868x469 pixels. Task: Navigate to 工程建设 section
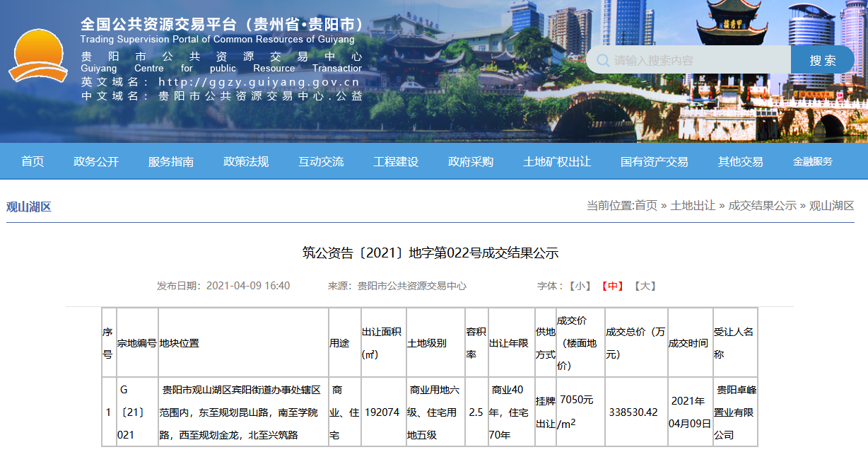pos(396,161)
